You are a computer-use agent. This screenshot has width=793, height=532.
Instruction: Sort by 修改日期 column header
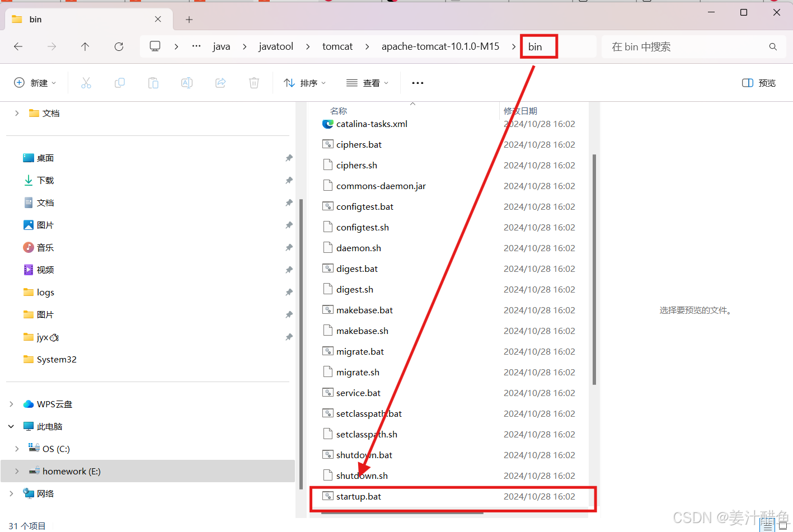[x=520, y=111]
